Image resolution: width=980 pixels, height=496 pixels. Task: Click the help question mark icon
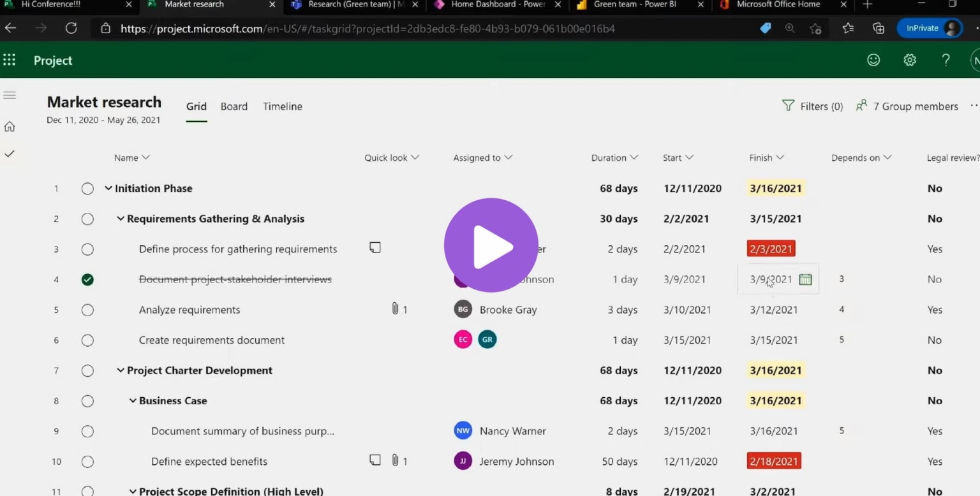pyautogui.click(x=946, y=60)
